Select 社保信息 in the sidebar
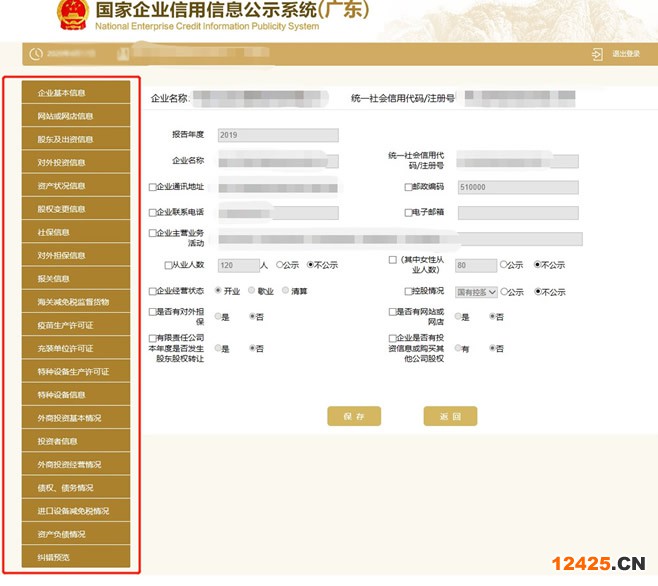Screen dimensions: 658x586 coord(76,232)
